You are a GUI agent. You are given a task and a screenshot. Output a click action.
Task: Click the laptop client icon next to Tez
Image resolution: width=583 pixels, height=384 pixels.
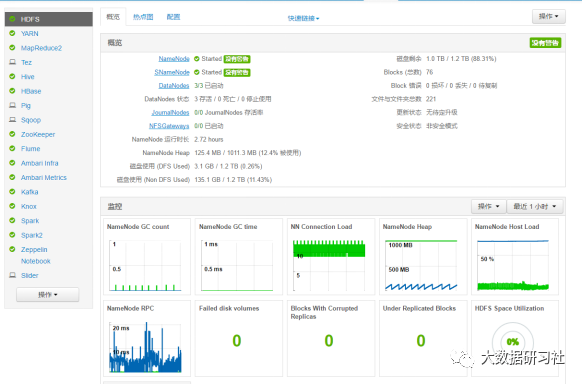tap(12, 62)
